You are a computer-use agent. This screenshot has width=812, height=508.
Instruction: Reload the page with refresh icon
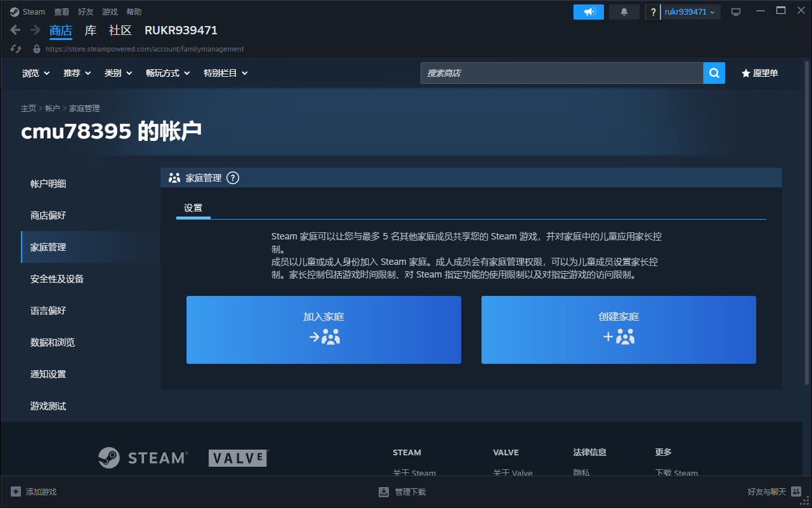[16, 49]
